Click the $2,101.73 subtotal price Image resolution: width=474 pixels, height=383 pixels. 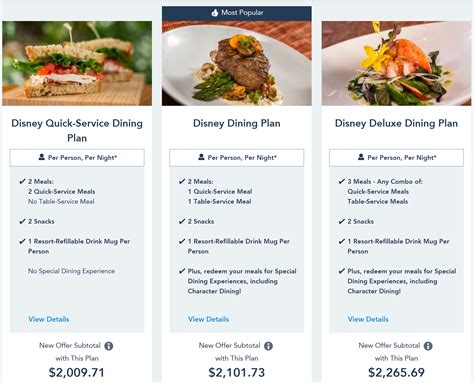coord(237,372)
